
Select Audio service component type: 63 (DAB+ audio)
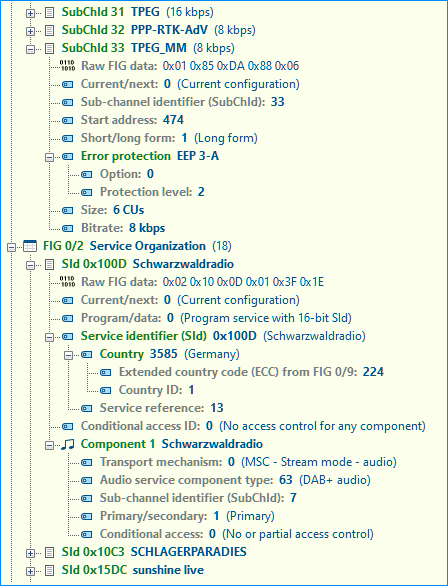(235, 480)
